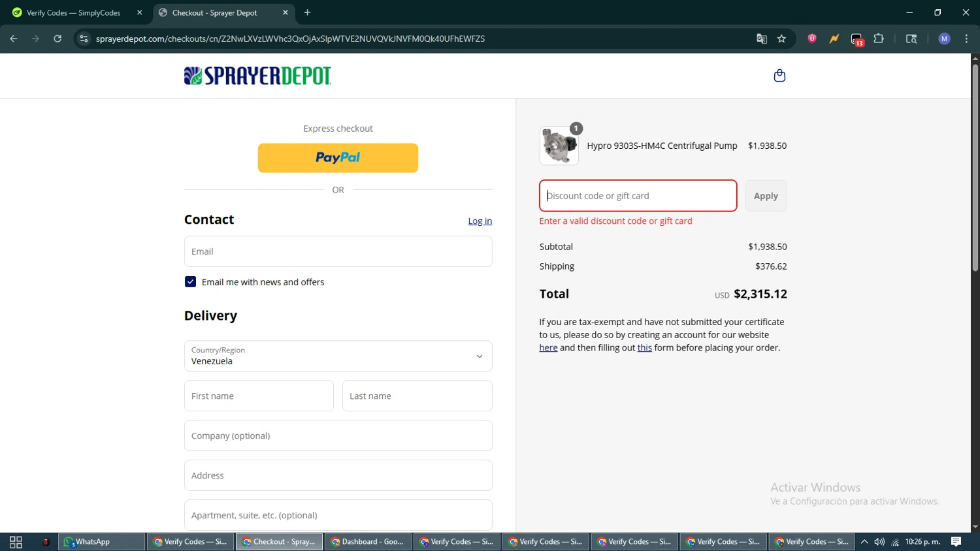The height and width of the screenshot is (551, 980).
Task: Open the Extensions puzzle icon
Action: 879,39
